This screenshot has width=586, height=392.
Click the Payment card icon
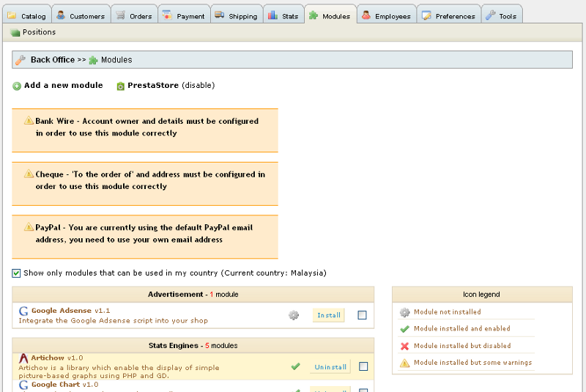[167, 15]
